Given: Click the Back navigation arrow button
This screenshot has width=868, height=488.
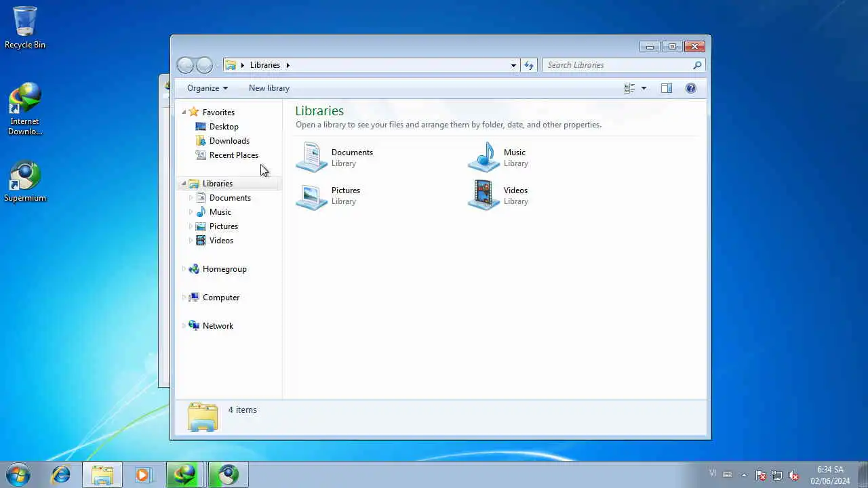Looking at the screenshot, I should tap(185, 65).
